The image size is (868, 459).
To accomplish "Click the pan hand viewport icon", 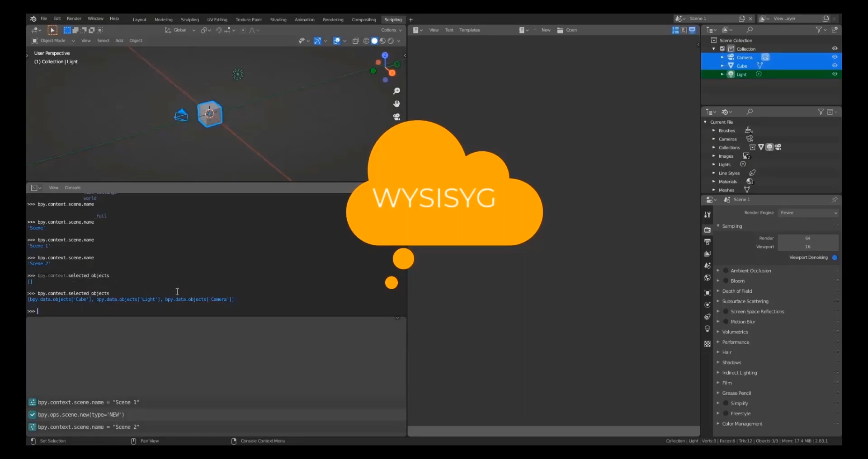I will (x=396, y=104).
